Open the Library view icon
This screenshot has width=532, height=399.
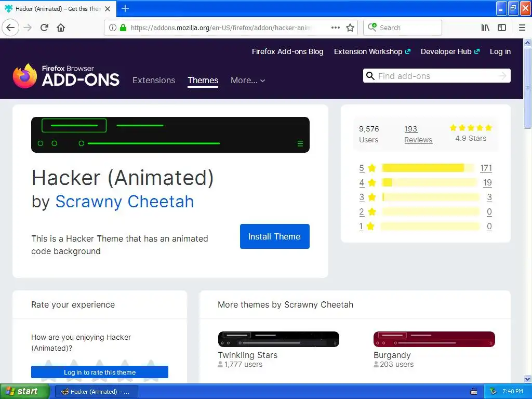(485, 28)
